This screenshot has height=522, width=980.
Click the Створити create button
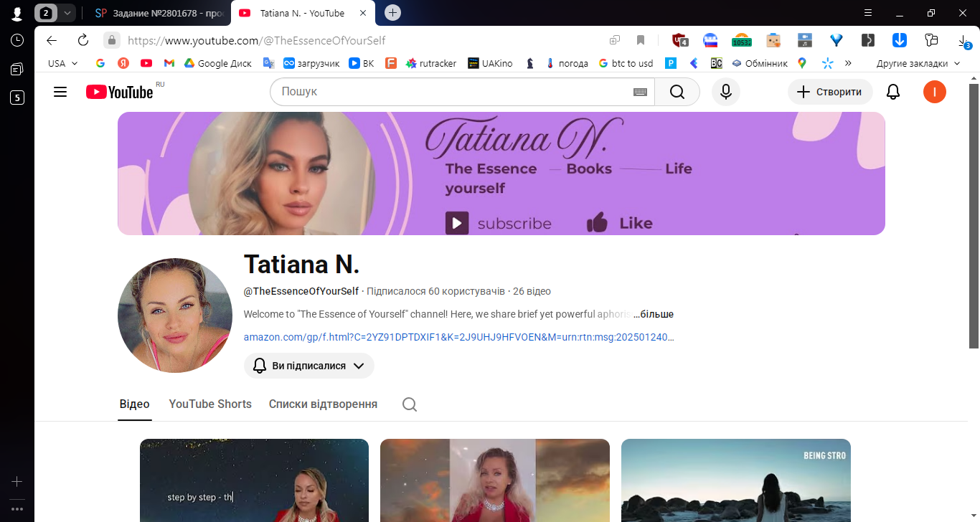[830, 92]
